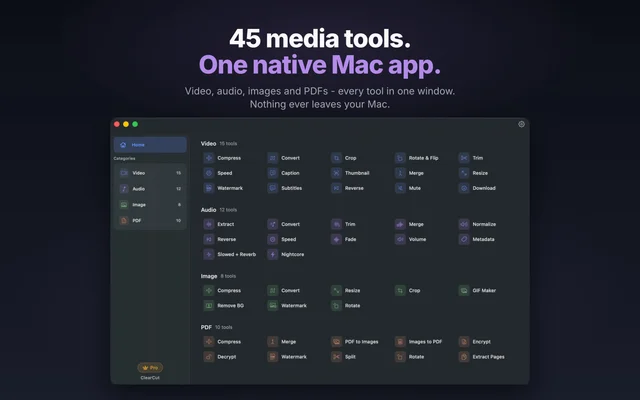Viewport: 640px width, 400px height.
Task: Click the ClearCut app name label
Action: [150, 378]
